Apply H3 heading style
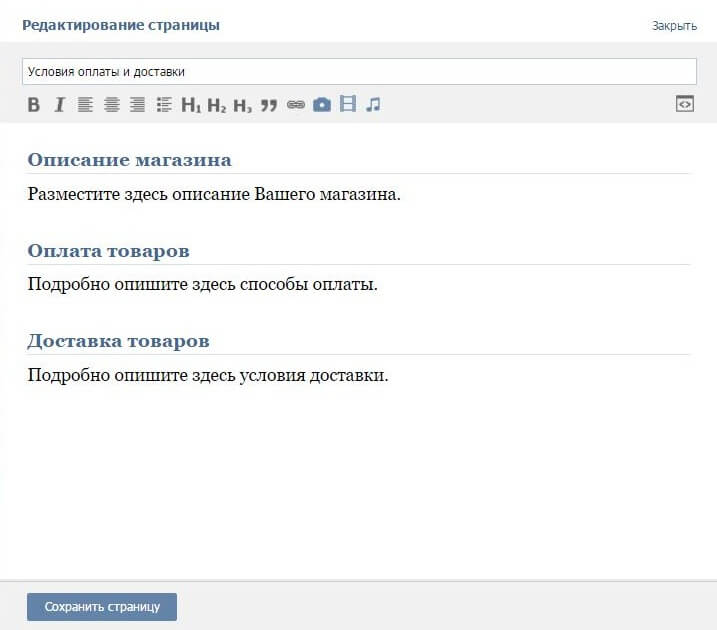The height and width of the screenshot is (630, 717). (x=242, y=105)
